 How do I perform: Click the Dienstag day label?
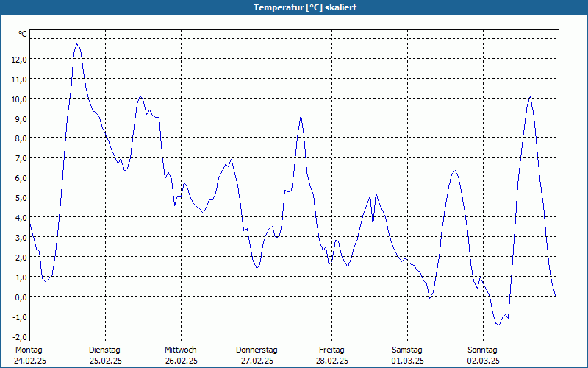(104, 350)
